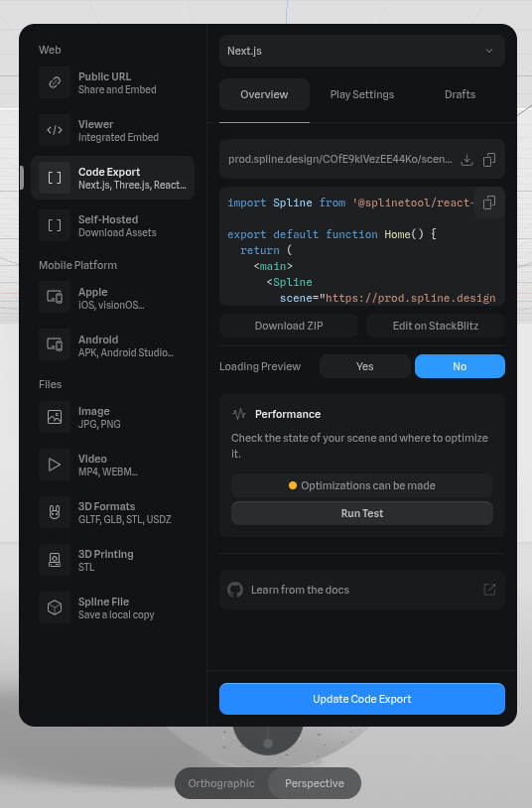Click the 'Files' section heading
Viewport: 532px width, 808px height.
(x=50, y=384)
